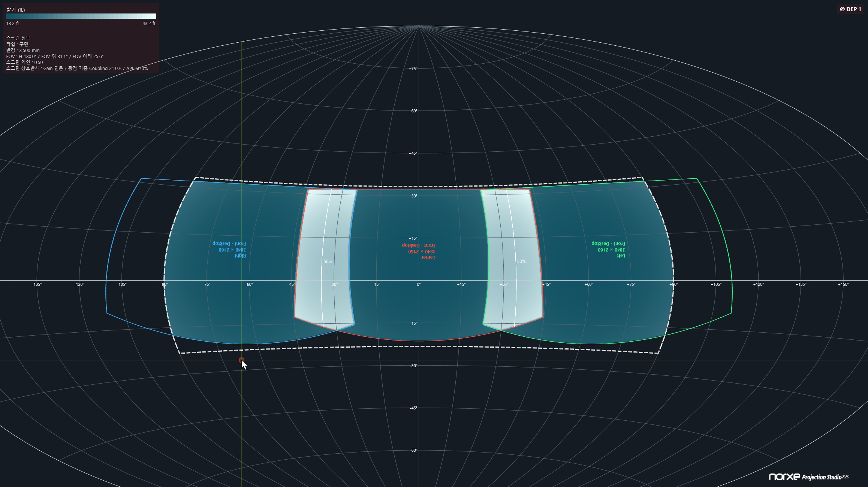Image resolution: width=868 pixels, height=487 pixels.
Task: Click the 스크린 정보 heading
Action: (x=18, y=38)
